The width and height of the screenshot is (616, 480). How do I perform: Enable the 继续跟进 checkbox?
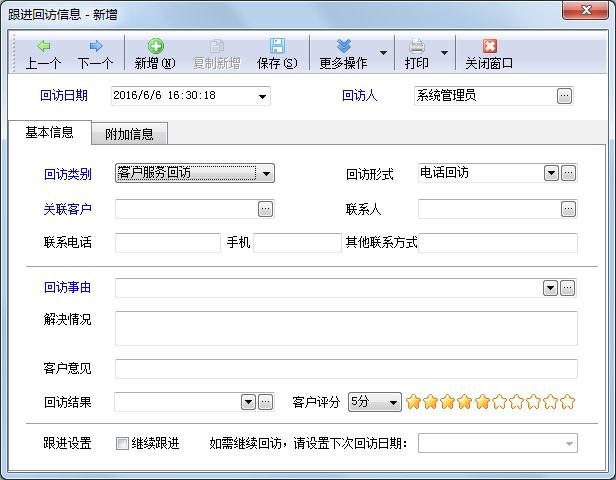122,443
